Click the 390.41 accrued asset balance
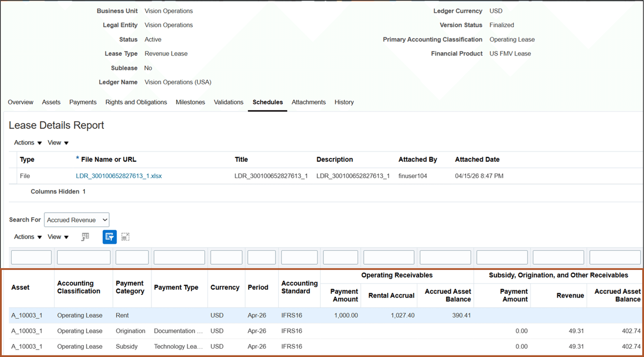 click(461, 316)
